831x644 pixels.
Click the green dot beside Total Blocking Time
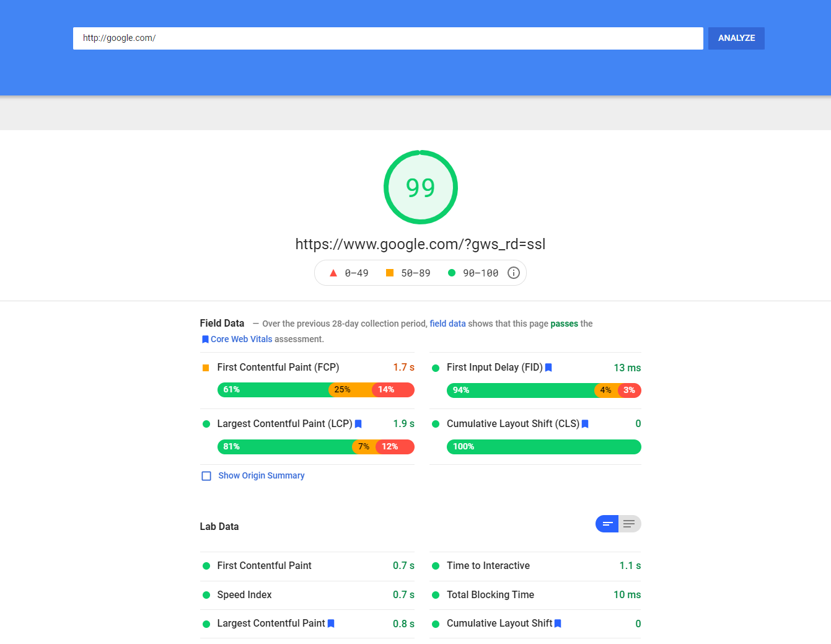[436, 595]
